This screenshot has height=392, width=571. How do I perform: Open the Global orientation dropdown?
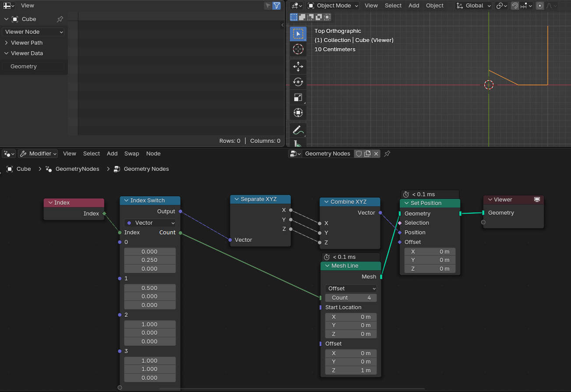[473, 6]
